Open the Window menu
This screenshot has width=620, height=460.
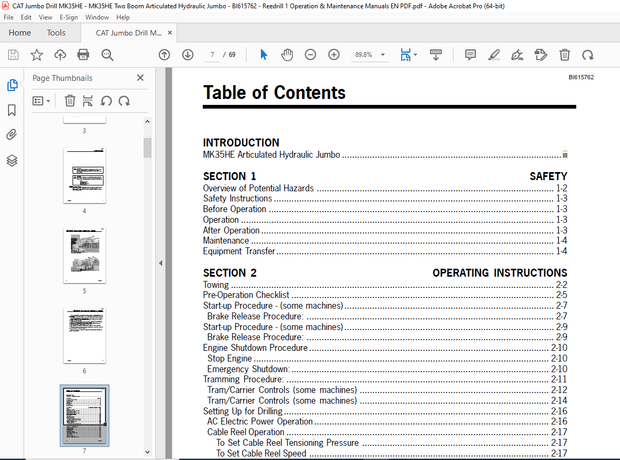pos(97,17)
